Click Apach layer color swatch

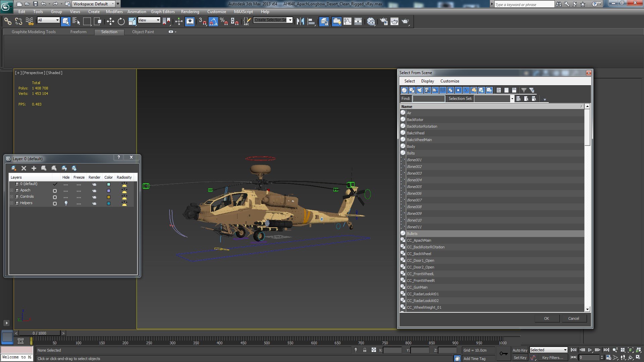click(x=108, y=191)
